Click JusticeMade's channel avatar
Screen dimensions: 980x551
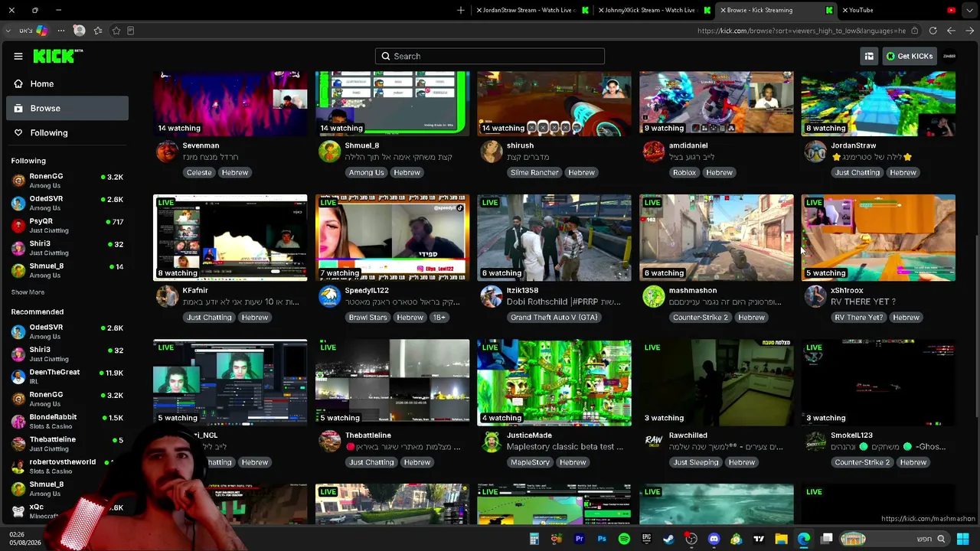pyautogui.click(x=491, y=441)
